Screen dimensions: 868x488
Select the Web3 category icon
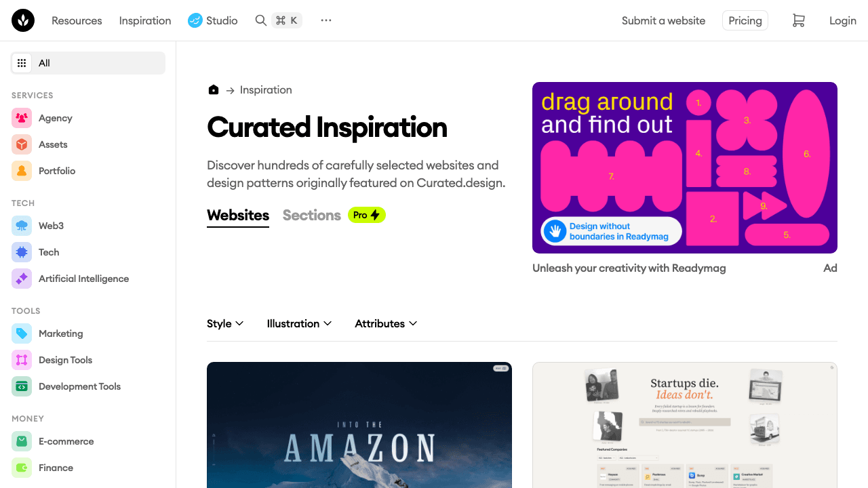22,226
